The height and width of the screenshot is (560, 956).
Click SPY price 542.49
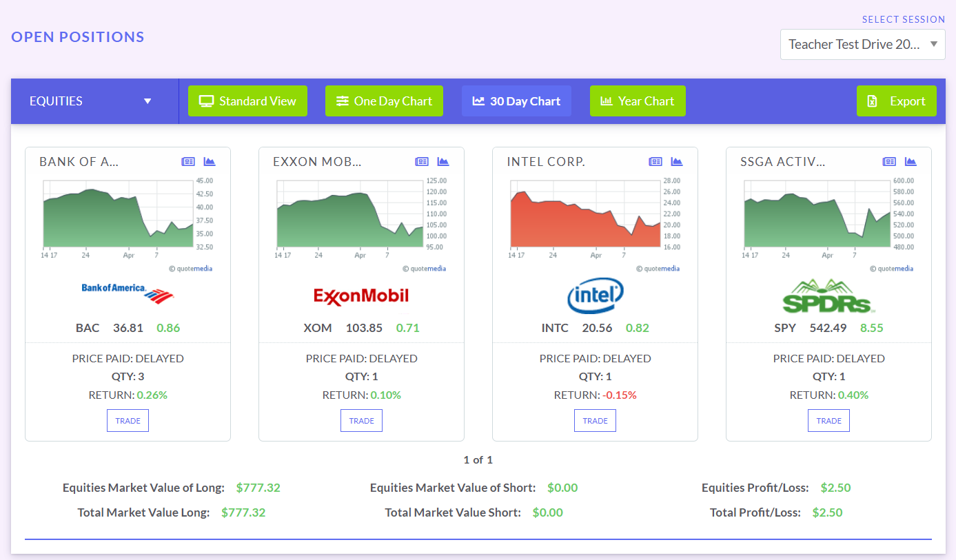coord(828,328)
